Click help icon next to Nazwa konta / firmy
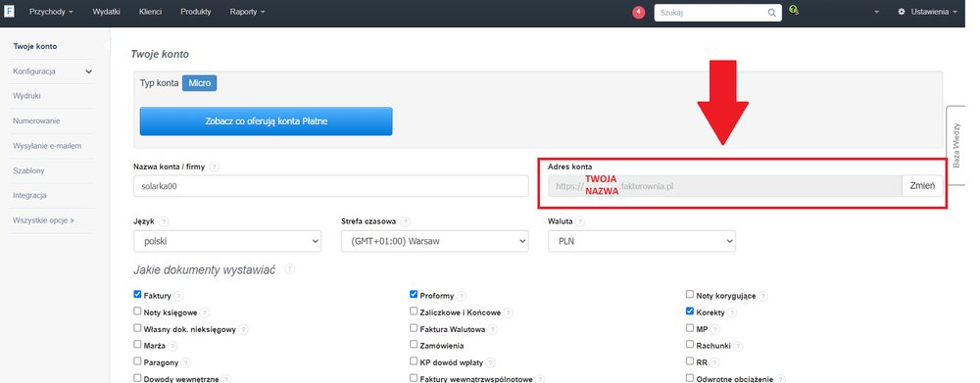Screen dimensions: 980x383 coord(215,167)
